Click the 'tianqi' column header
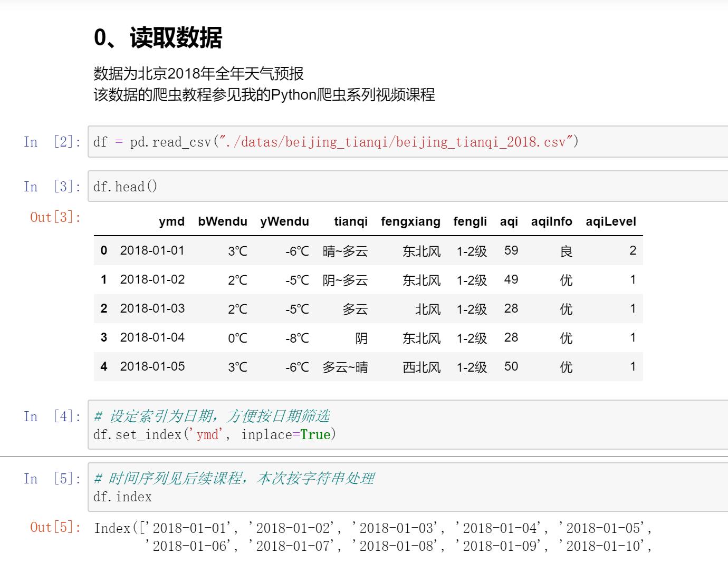 pos(351,221)
